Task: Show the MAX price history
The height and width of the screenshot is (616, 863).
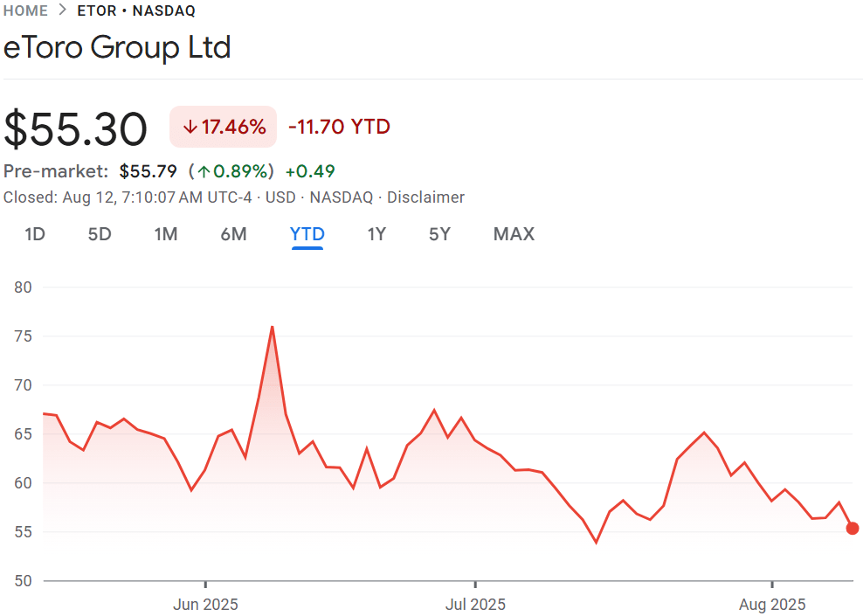Action: click(514, 234)
